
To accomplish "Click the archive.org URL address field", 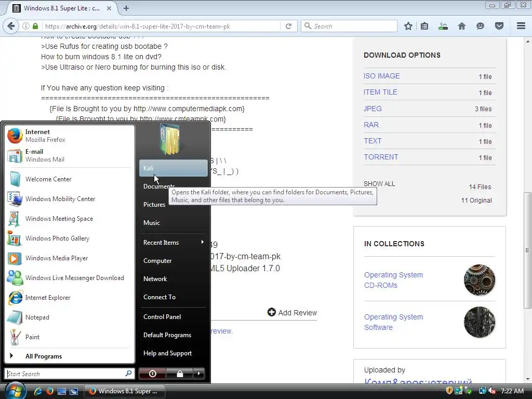I will pyautogui.click(x=162, y=26).
